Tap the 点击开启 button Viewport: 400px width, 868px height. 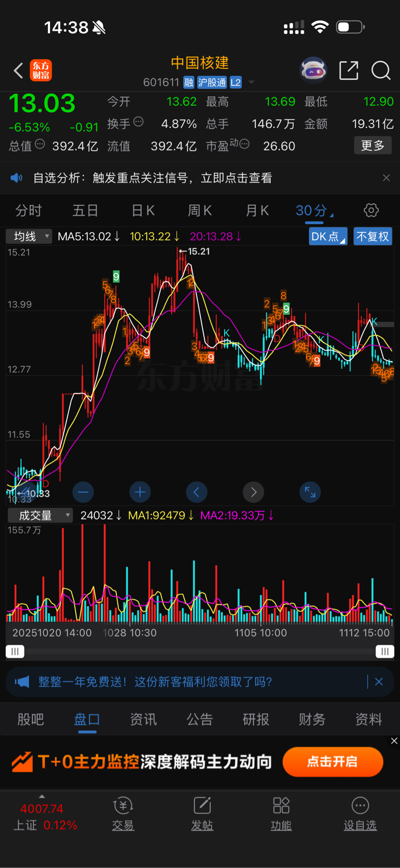pyautogui.click(x=333, y=762)
